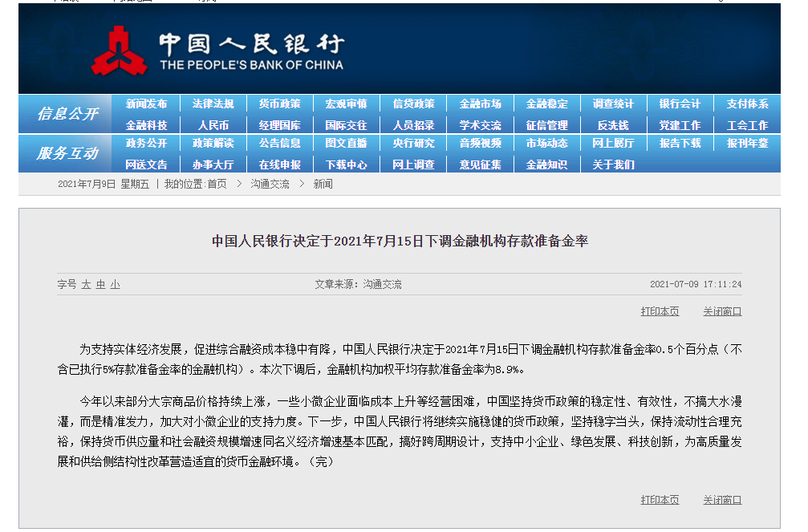Open the 金融知识 navigation menu
The height and width of the screenshot is (532, 808).
[x=546, y=164]
